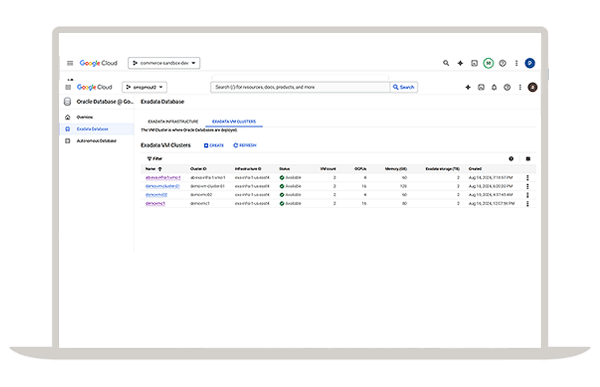Activate Cloud Shell icon in front console
Viewport: 600px width, 387px height.
click(481, 87)
